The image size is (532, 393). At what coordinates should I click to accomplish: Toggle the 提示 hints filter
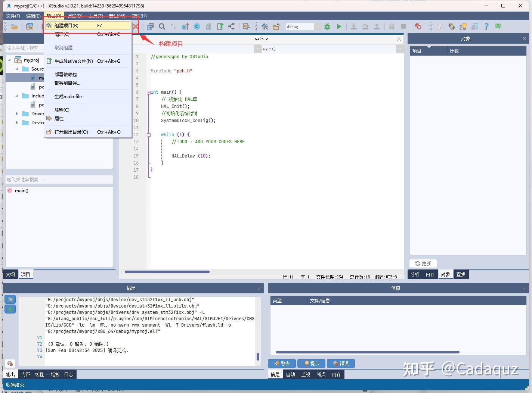[311, 364]
